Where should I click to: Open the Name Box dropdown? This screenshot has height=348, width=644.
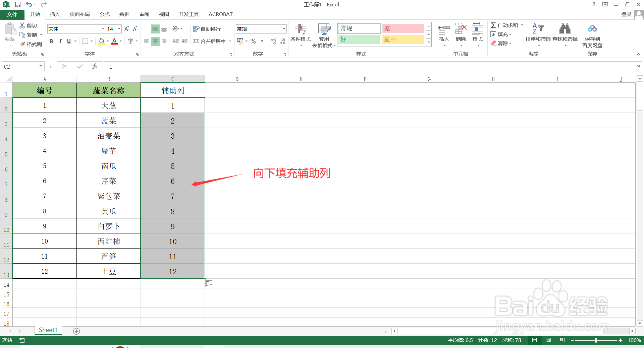tap(41, 66)
